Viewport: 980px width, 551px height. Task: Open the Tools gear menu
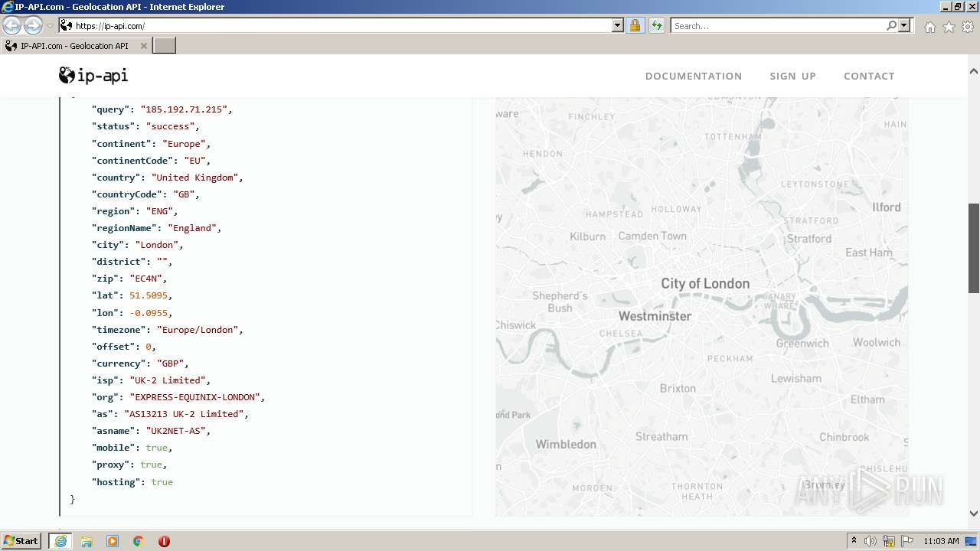tap(968, 27)
